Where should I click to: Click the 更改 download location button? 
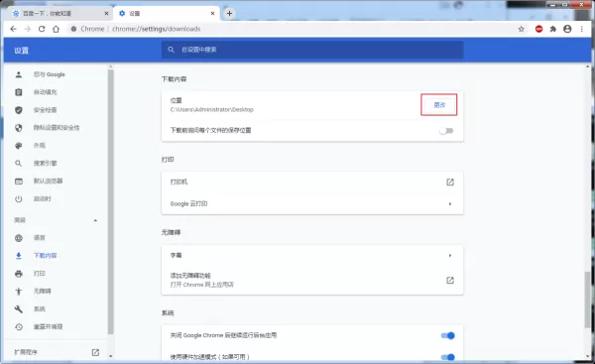tap(439, 105)
